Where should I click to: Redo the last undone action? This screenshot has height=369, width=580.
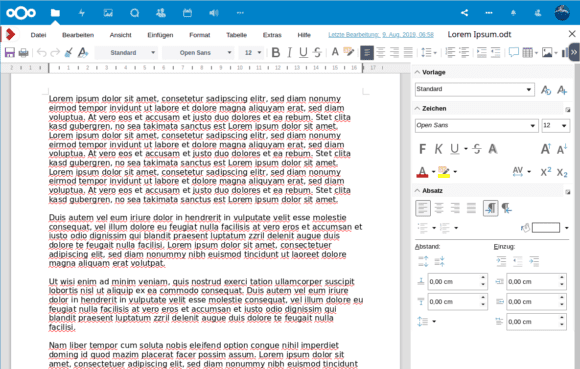click(x=55, y=53)
